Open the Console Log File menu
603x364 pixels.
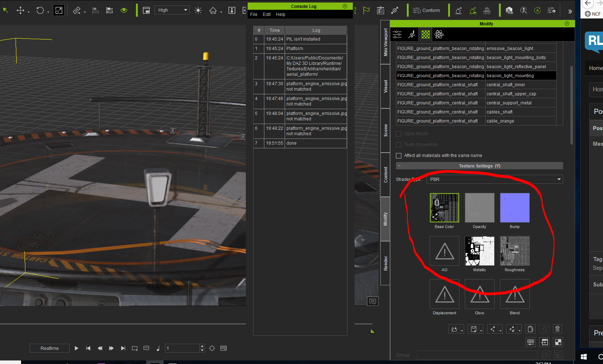[x=254, y=15]
